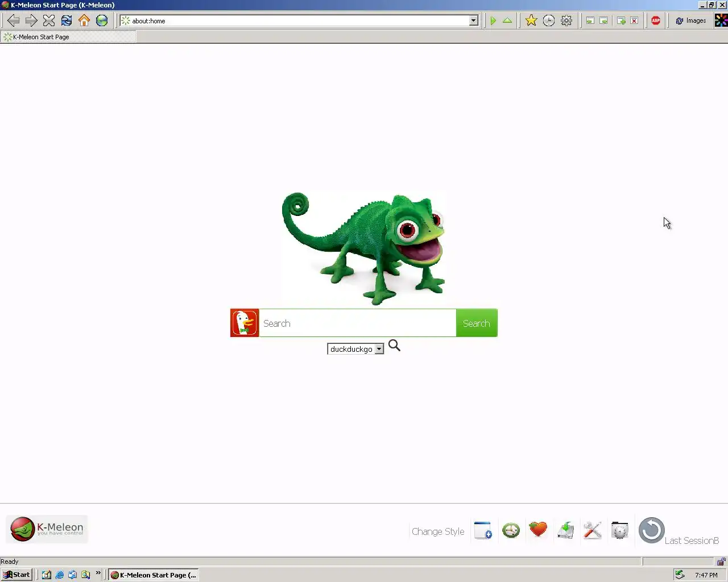Click the K-Meleon logo at bottom left
Image resolution: width=728 pixels, height=582 pixels.
[47, 529]
